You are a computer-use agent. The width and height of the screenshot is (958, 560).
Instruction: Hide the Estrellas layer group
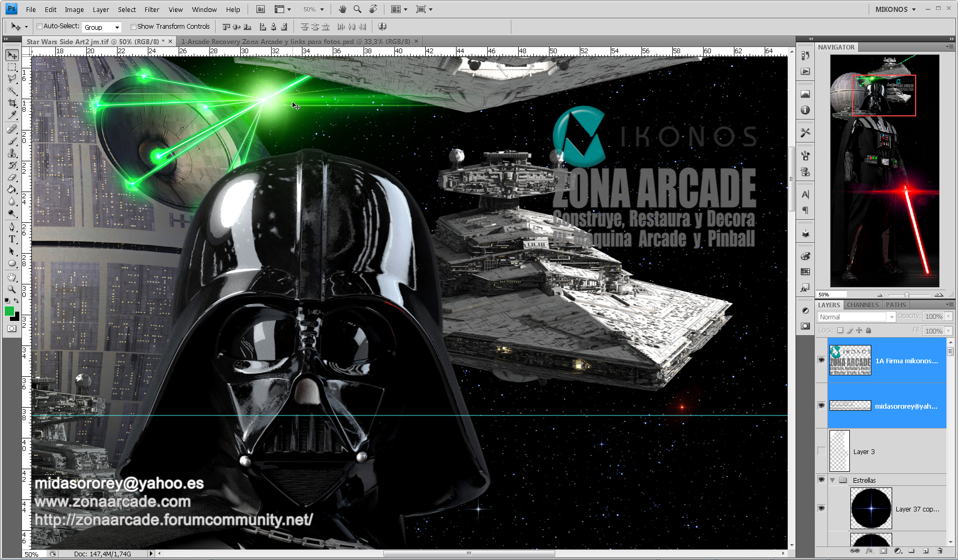(821, 480)
